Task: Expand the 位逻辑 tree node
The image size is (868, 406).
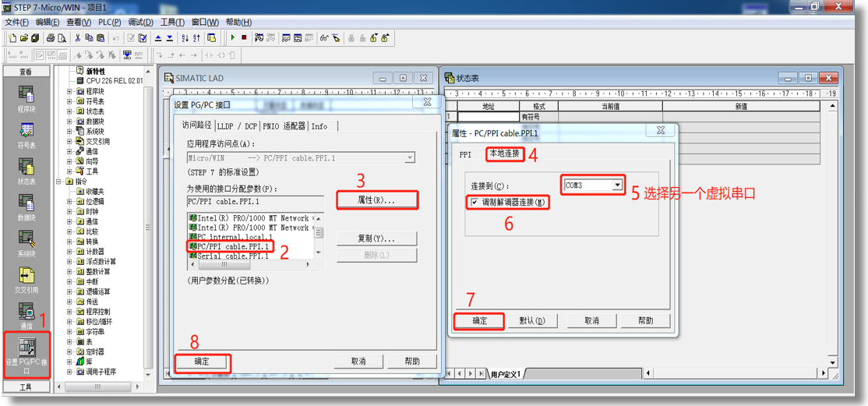Action: (69, 201)
